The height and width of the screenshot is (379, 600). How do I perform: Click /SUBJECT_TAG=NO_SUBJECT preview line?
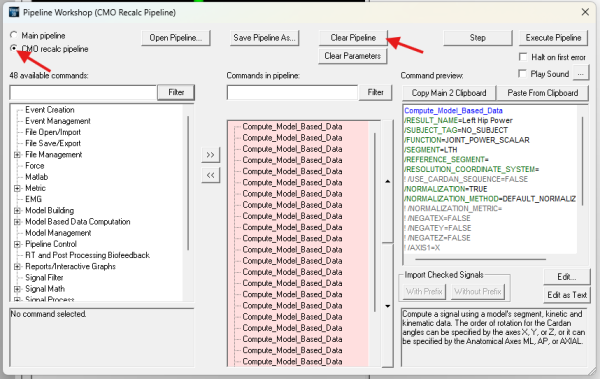tap(456, 130)
